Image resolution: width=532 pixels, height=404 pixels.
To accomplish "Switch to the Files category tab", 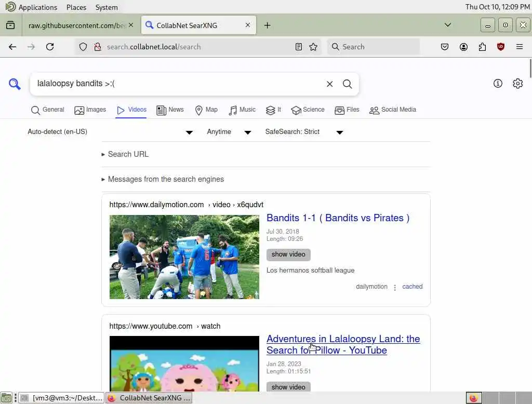I will coord(347,110).
